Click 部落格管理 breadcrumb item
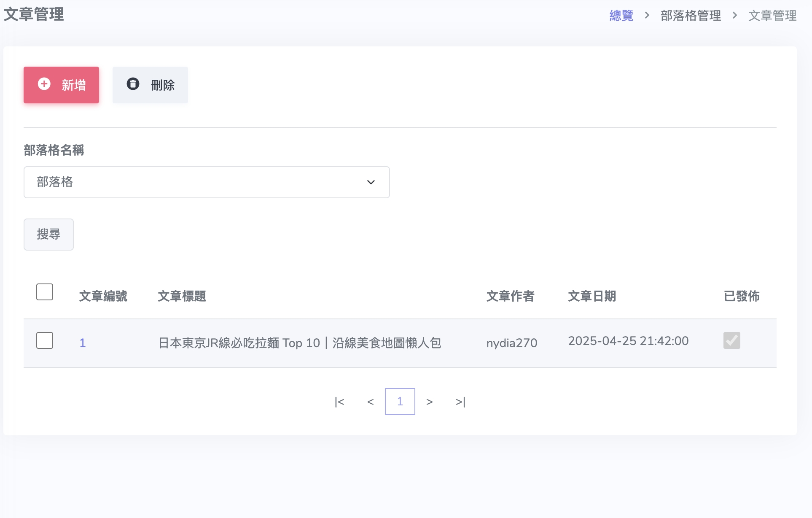Image resolution: width=812 pixels, height=518 pixels. coord(691,16)
